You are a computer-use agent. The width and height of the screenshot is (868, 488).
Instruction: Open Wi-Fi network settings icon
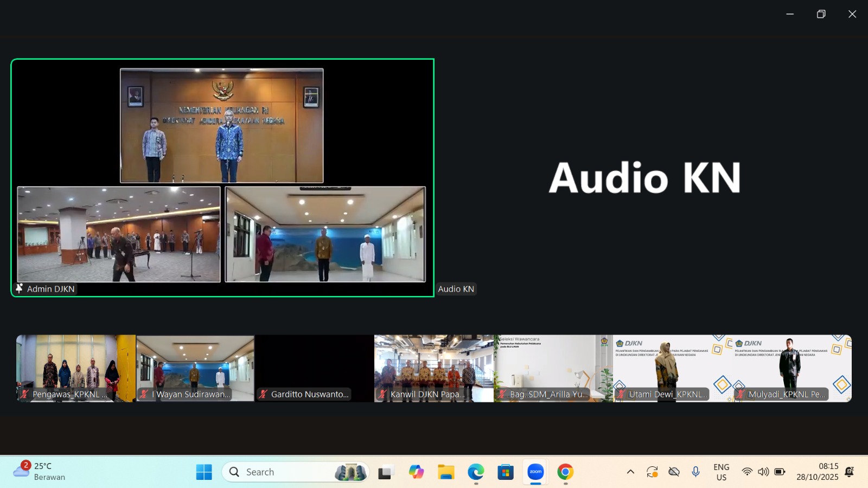click(747, 472)
